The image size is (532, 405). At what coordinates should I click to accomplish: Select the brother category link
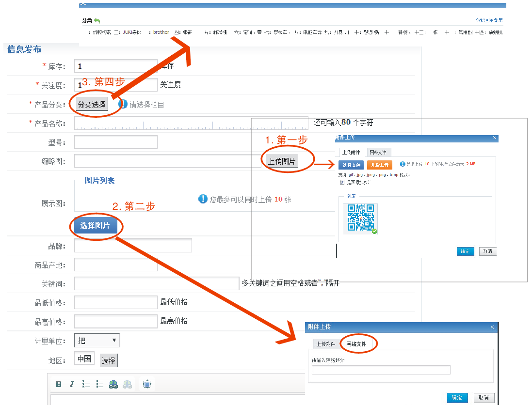coord(161,32)
